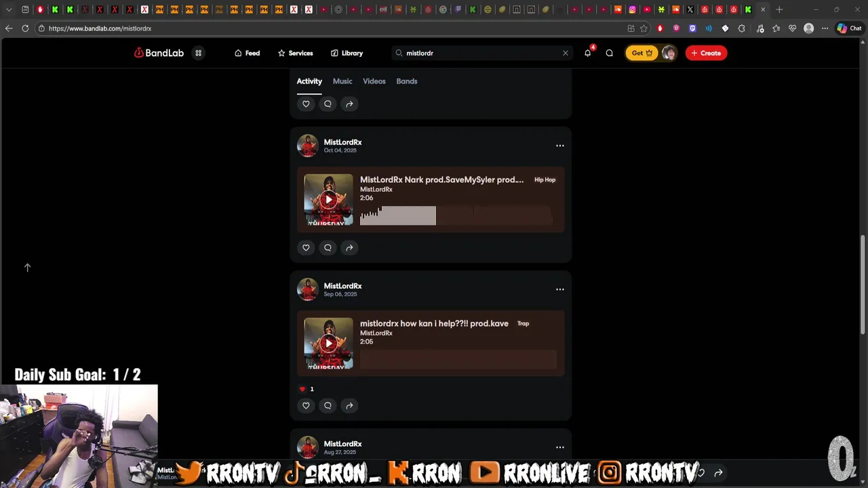Click the Trap genre tag
This screenshot has width=868, height=488.
pos(523,323)
